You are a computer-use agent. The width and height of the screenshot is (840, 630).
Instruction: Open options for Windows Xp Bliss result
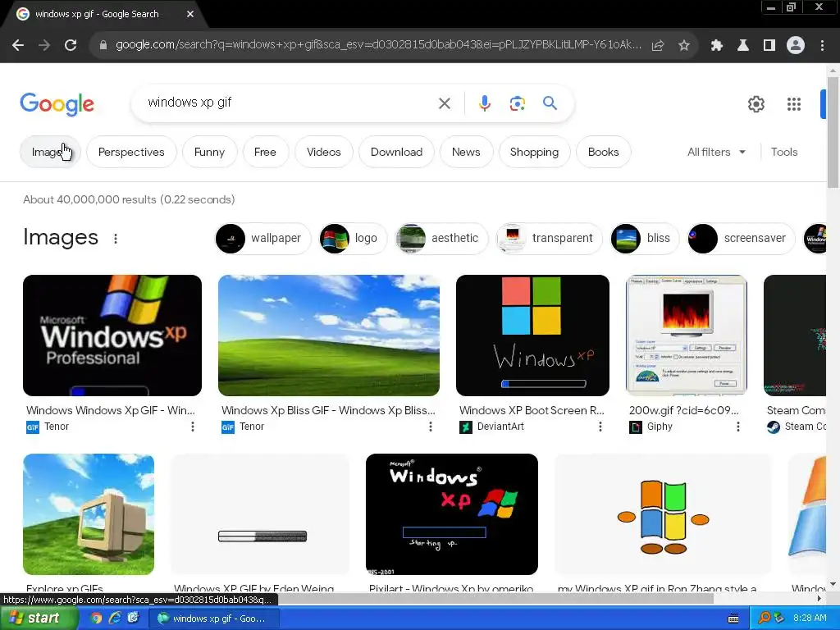(430, 427)
